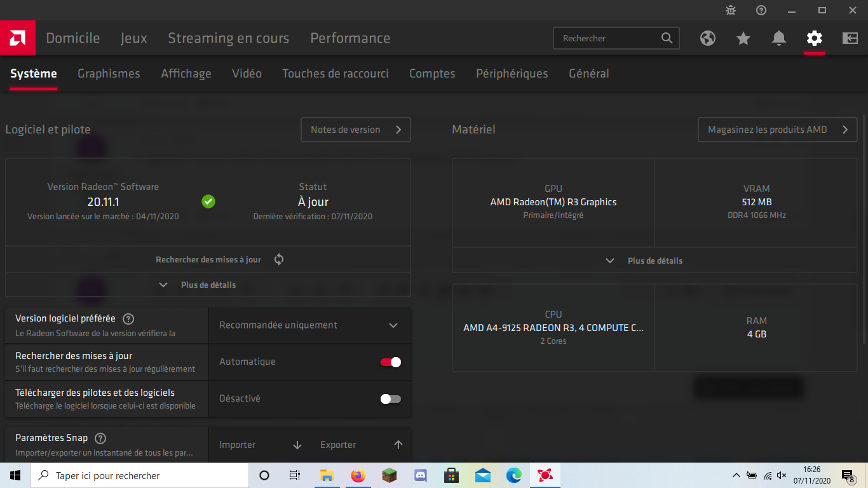Open Cortana circle icon in taskbar
This screenshot has height=488, width=868.
(x=264, y=475)
